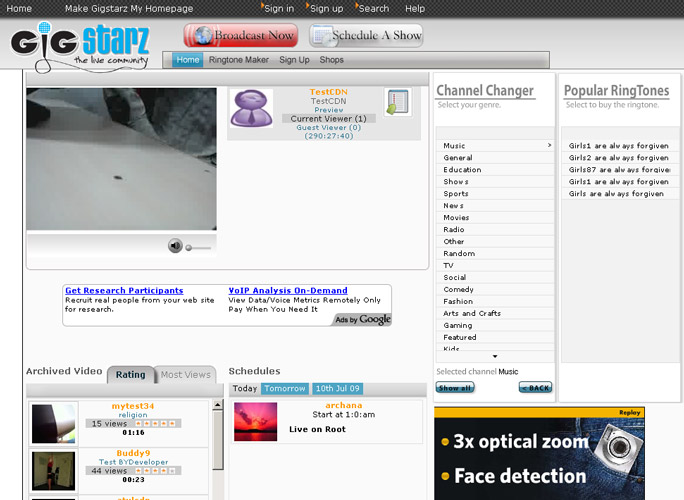The height and width of the screenshot is (500, 684).
Task: Select the Sports channel
Action: click(495, 194)
